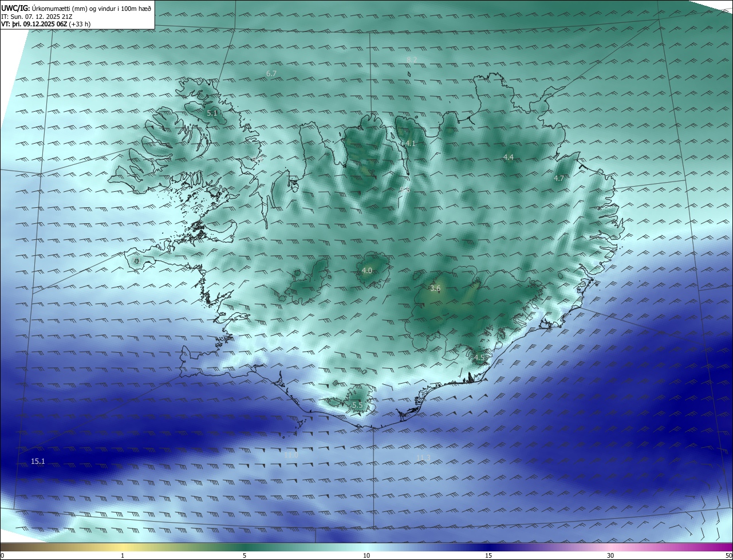Click the 11.3 value label on the map
The height and width of the screenshot is (560, 733).
423,458
